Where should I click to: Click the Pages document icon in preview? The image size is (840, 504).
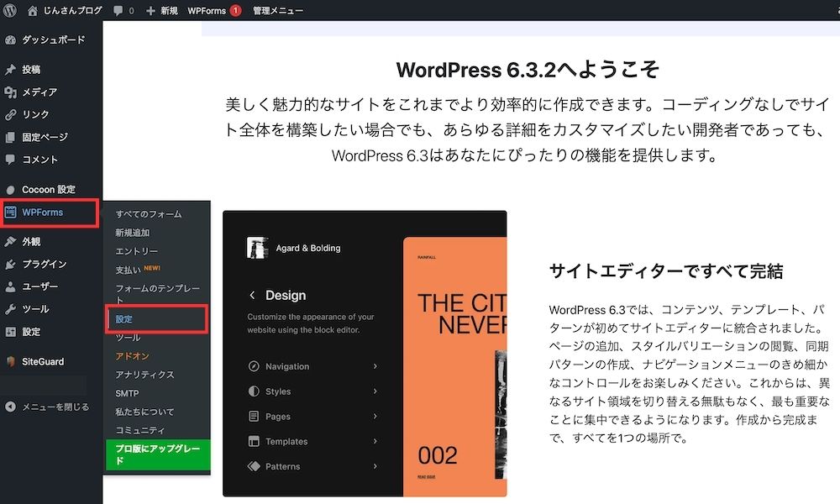254,416
